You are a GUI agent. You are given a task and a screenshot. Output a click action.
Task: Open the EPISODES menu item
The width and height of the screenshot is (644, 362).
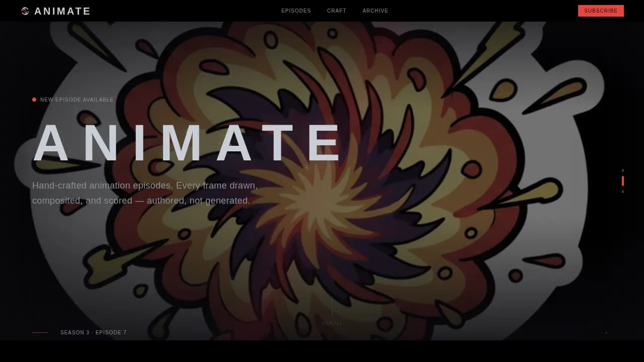[x=296, y=11]
